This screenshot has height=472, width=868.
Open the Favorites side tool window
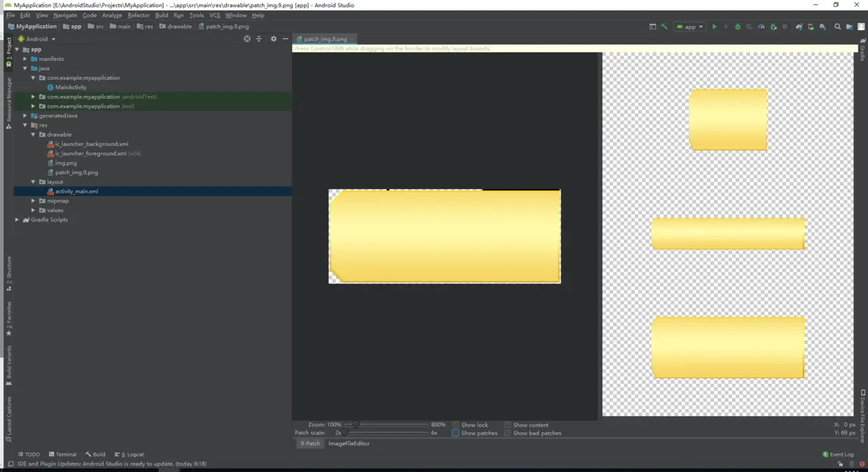tap(8, 319)
